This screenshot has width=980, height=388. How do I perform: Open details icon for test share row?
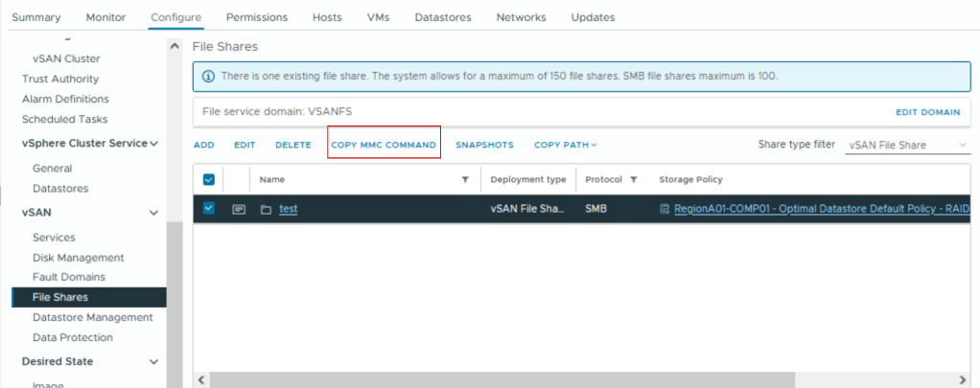click(239, 209)
